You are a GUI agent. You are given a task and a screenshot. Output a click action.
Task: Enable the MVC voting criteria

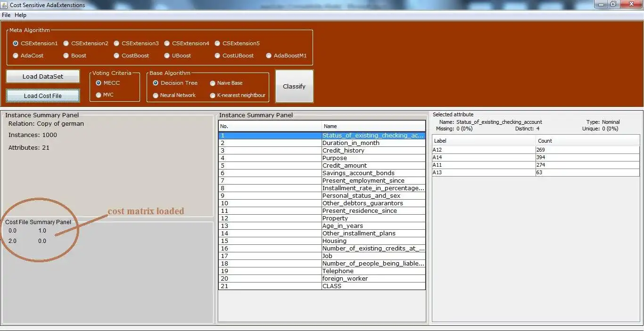coord(105,95)
